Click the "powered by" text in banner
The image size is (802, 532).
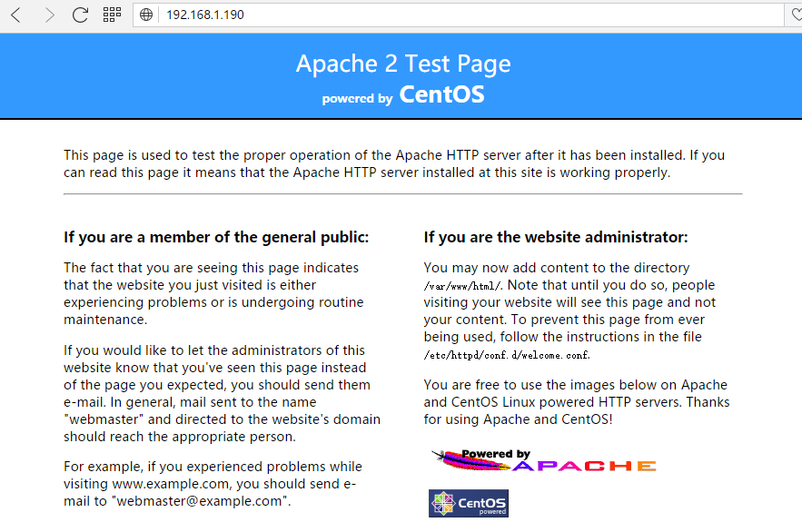[357, 98]
